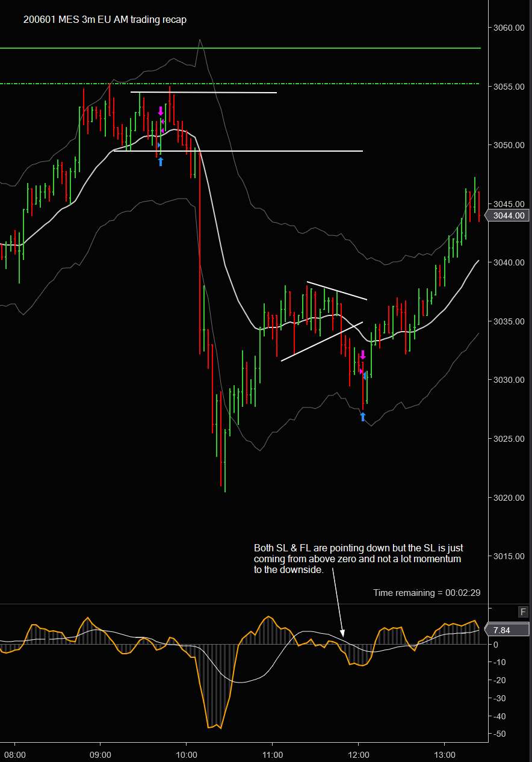Click the 11:00 time axis label
Viewport: 532px width, 762px height.
click(x=273, y=755)
